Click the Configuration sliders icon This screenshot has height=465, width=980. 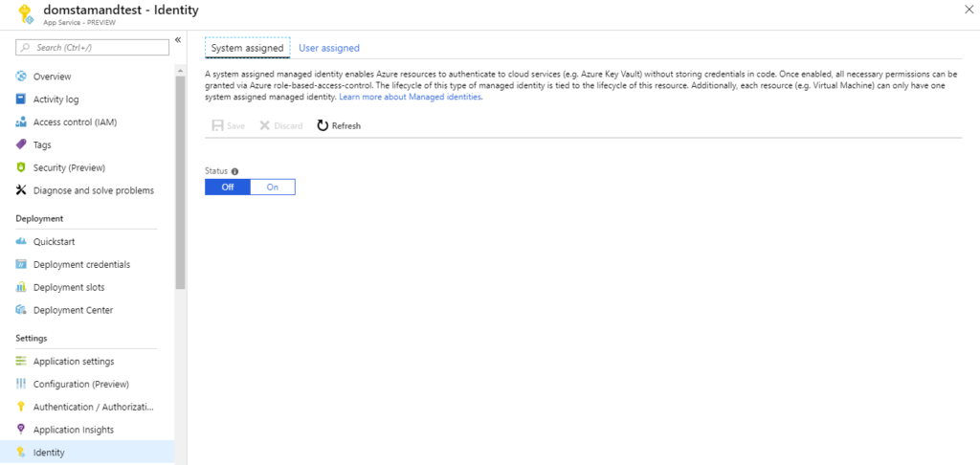pos(21,384)
